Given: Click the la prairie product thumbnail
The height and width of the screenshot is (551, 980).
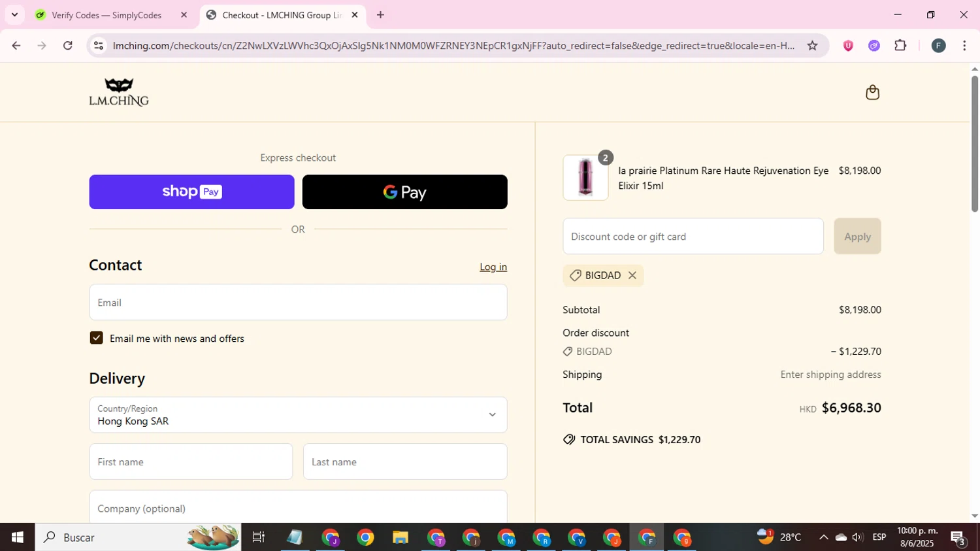Looking at the screenshot, I should 585,178.
